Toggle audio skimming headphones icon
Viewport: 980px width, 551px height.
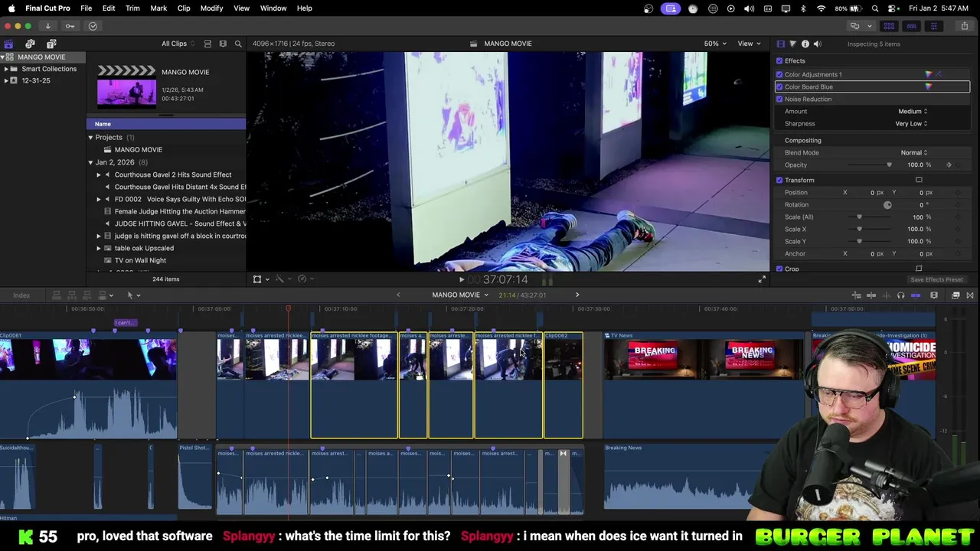point(900,295)
